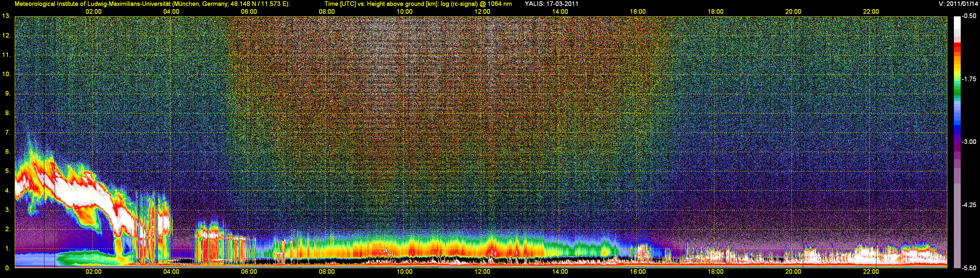Click the '-5.50' color scale value
Screen dimensions: 980x278
pos(969,268)
